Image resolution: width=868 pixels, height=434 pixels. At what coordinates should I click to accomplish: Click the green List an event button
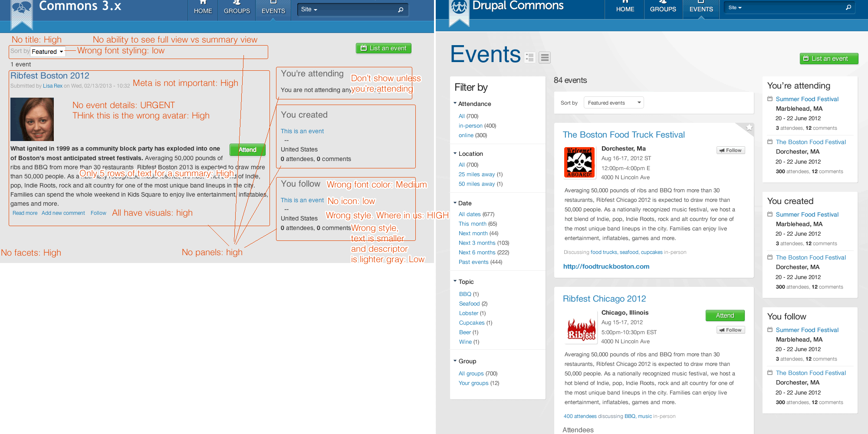tap(829, 58)
